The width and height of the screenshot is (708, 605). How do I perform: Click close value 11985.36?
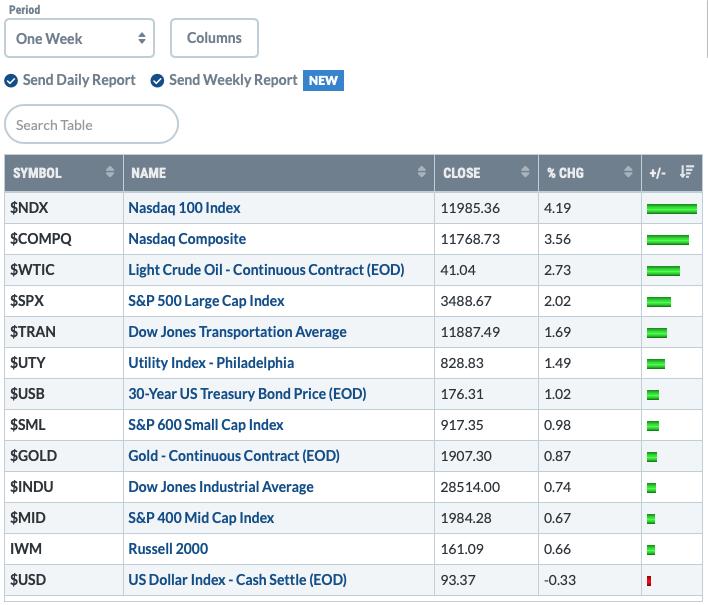click(x=470, y=208)
